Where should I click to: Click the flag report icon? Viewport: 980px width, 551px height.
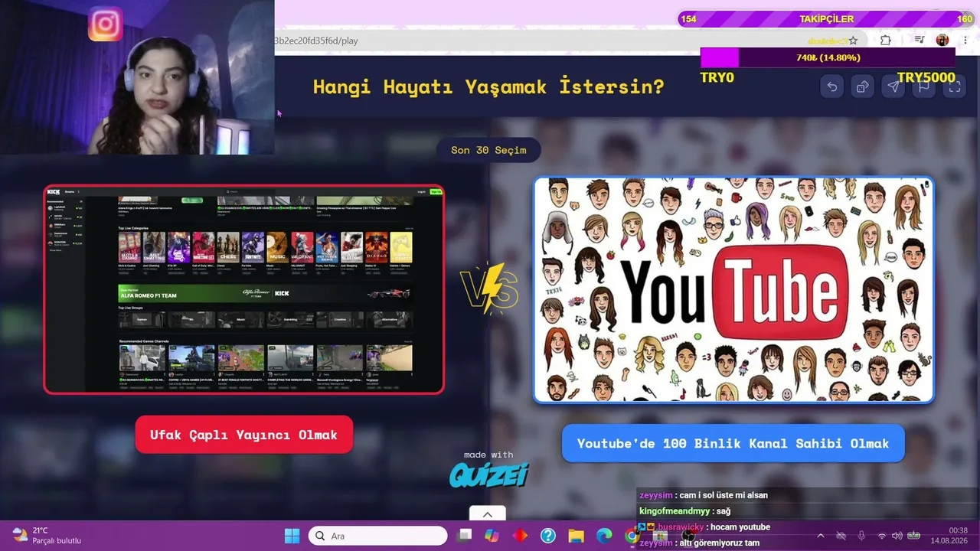pos(924,87)
